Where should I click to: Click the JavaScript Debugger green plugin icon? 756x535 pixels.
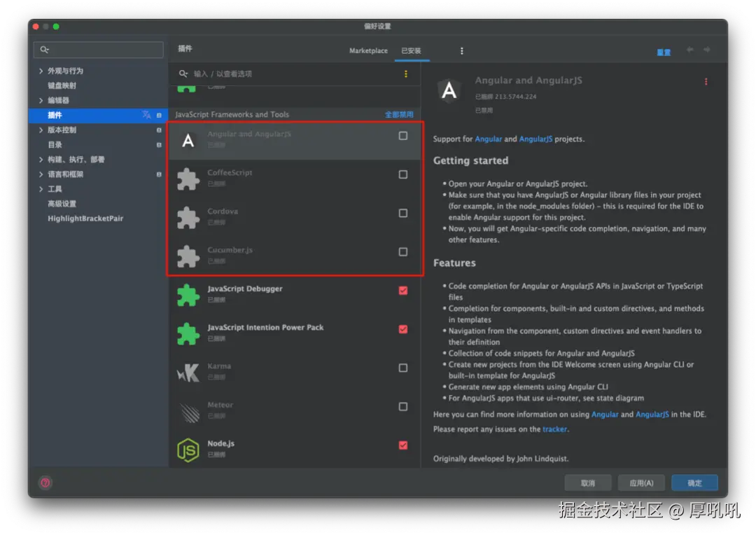click(188, 295)
